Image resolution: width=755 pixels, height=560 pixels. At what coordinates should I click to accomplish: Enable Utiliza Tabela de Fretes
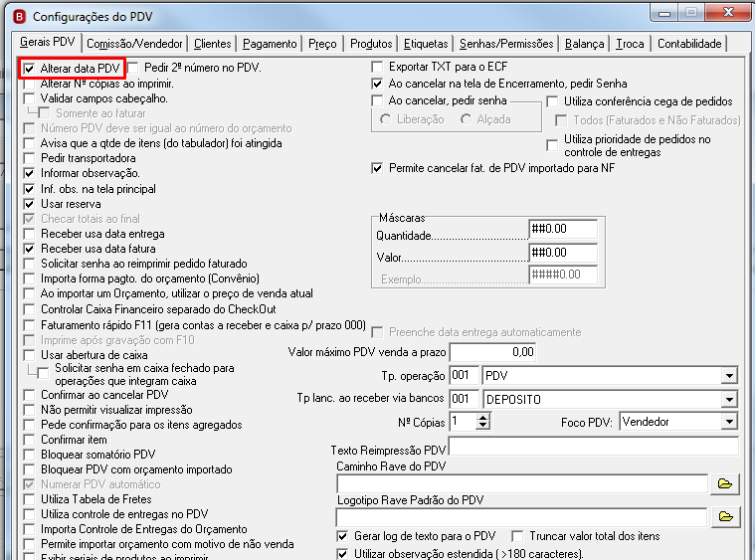point(30,499)
